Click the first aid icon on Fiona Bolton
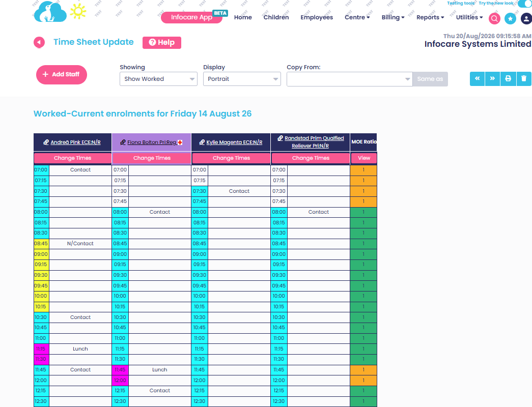The width and height of the screenshot is (532, 407). tap(180, 142)
